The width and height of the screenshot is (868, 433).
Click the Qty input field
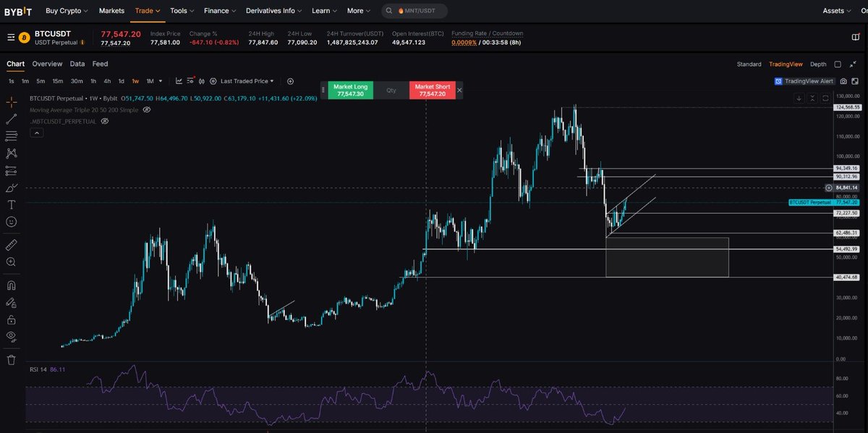click(x=391, y=91)
